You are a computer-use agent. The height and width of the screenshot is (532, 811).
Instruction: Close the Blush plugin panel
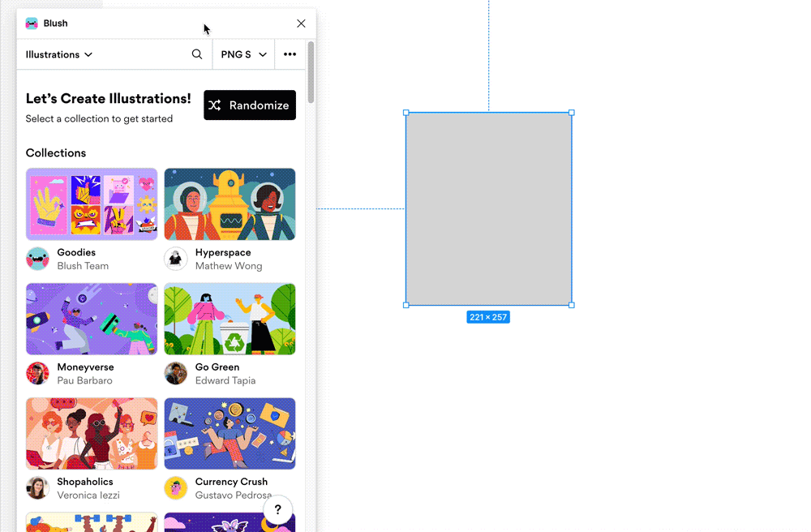pos(301,24)
